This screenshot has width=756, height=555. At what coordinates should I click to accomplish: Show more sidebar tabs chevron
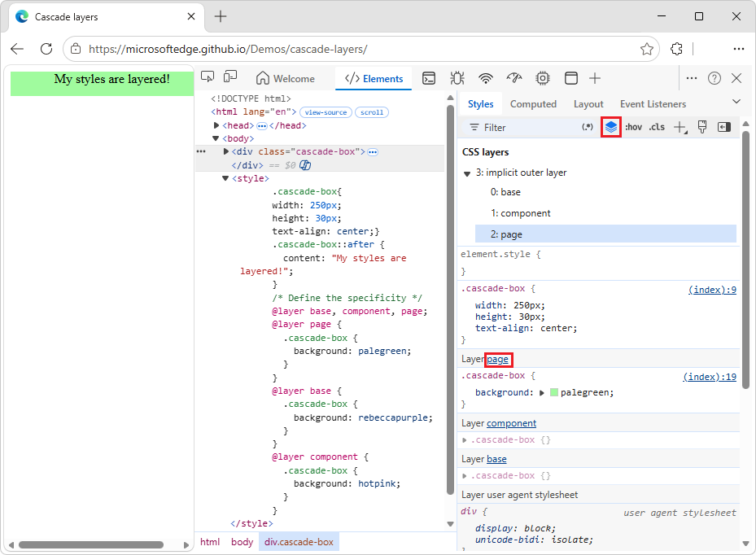coord(736,102)
